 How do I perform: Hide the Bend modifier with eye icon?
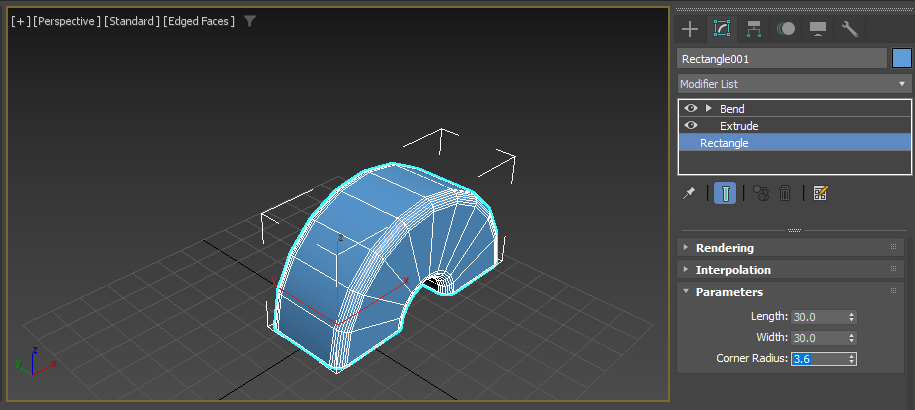click(690, 108)
